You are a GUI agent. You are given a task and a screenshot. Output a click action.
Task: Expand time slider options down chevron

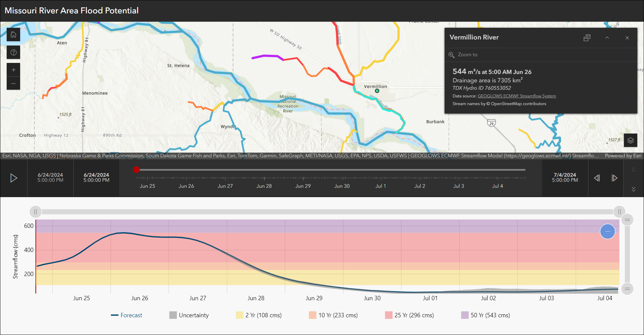pyautogui.click(x=634, y=189)
